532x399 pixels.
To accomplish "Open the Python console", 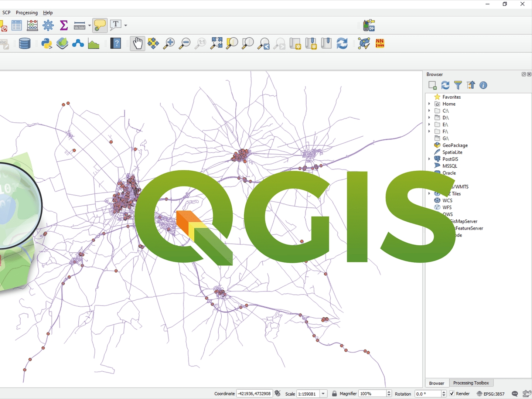I will [x=47, y=44].
